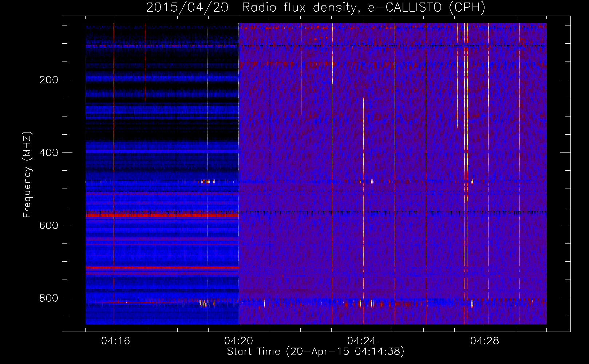Click the 200 frequency tick label
The width and height of the screenshot is (589, 364).
click(x=49, y=80)
